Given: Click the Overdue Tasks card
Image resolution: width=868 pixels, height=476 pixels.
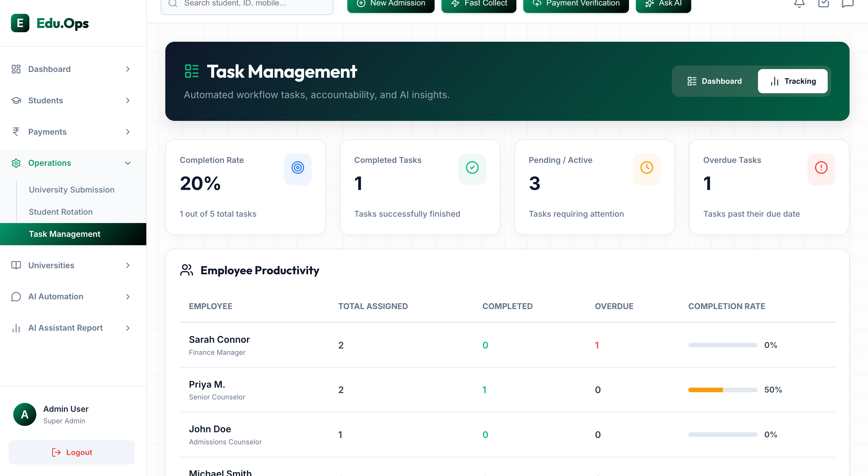Looking at the screenshot, I should [769, 187].
